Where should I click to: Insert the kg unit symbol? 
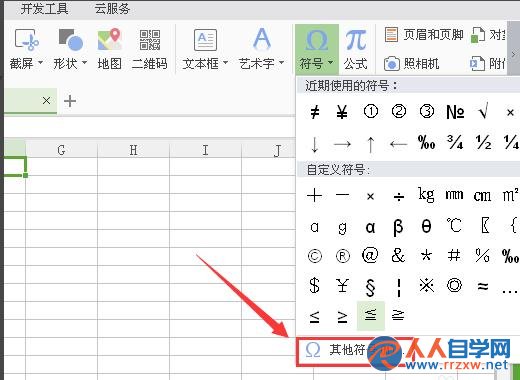pos(427,195)
